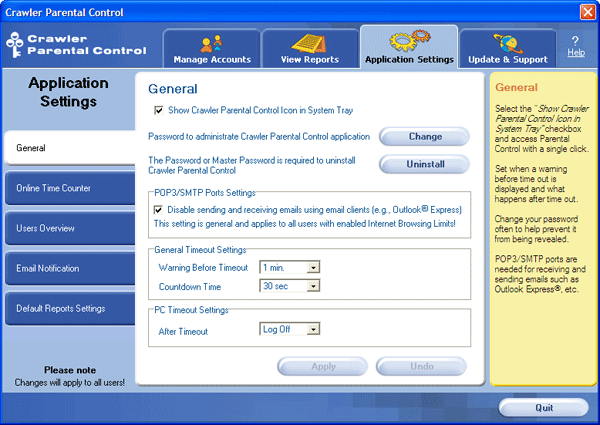600x425 pixels.
Task: Click the Change password button
Action: tap(424, 137)
